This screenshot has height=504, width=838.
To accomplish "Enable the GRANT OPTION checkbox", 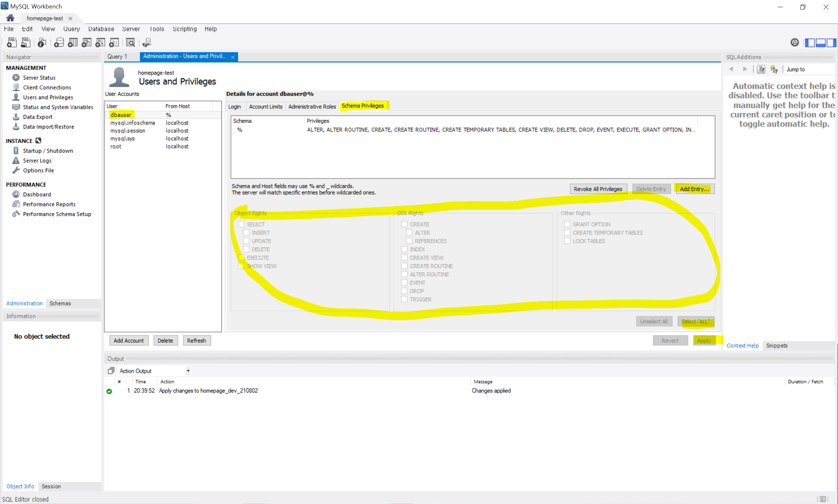I will 567,224.
